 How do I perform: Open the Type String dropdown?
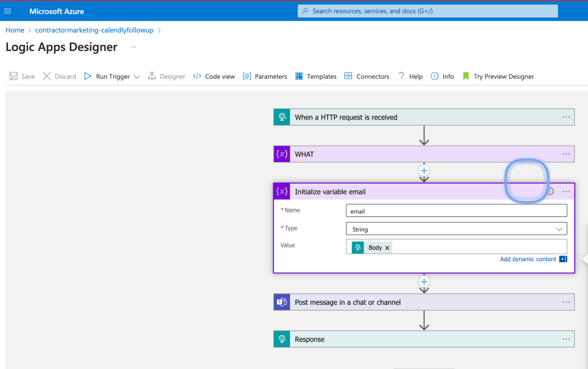457,229
